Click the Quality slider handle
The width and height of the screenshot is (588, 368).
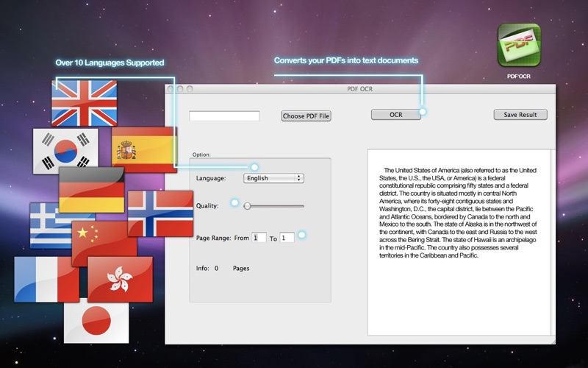(x=247, y=206)
